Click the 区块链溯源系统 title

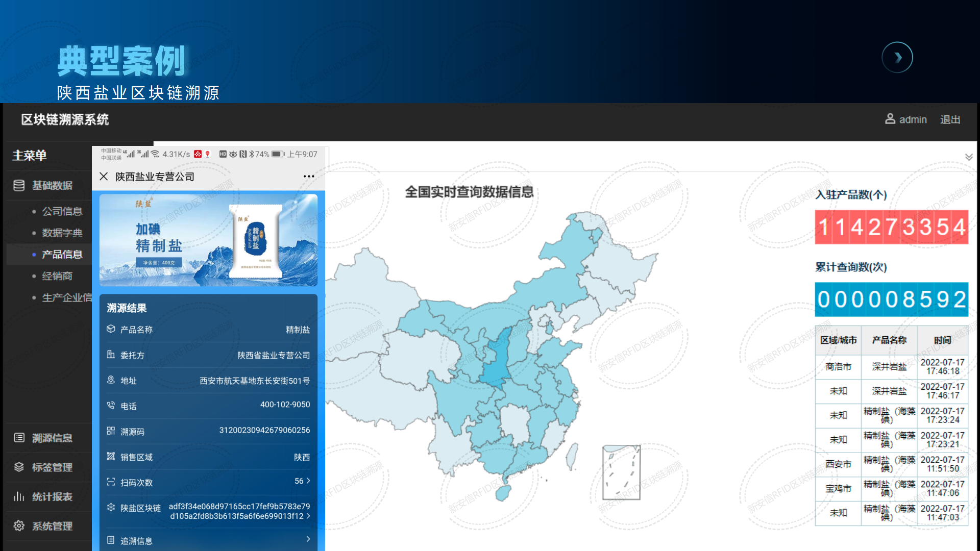(x=65, y=119)
